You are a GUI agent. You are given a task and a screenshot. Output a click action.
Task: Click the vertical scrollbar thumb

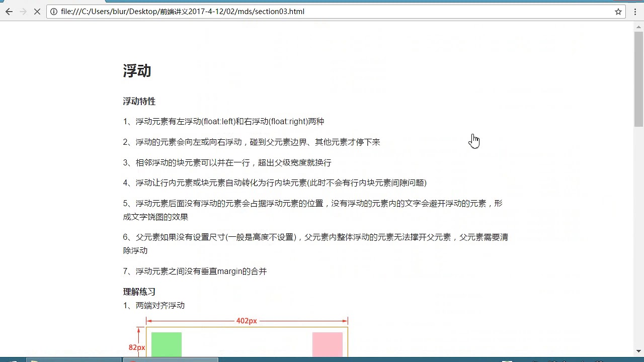click(639, 78)
